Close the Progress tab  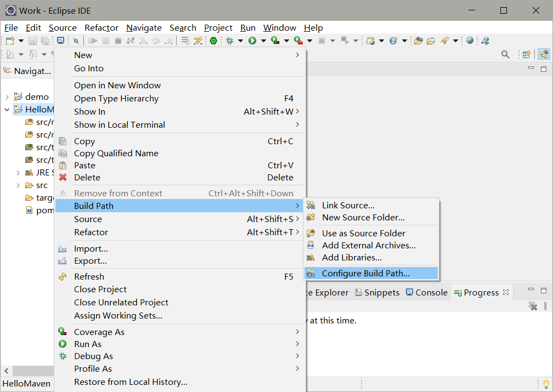(506, 292)
